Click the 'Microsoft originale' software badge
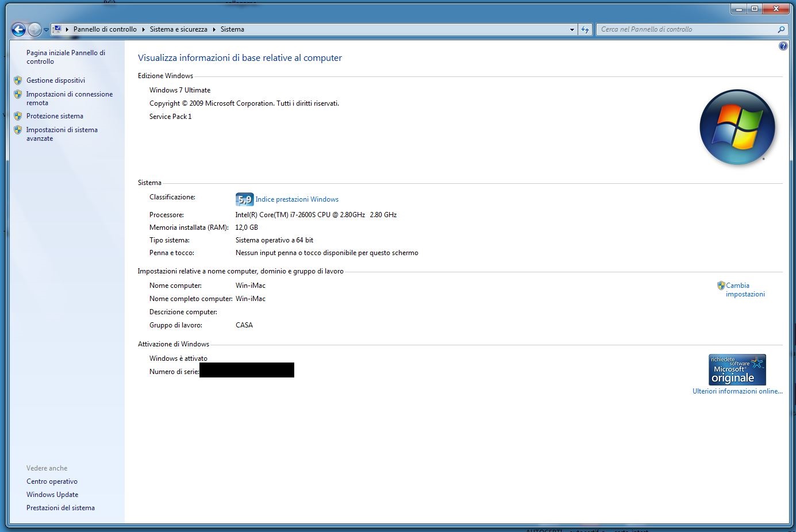The width and height of the screenshot is (796, 532). [x=737, y=369]
